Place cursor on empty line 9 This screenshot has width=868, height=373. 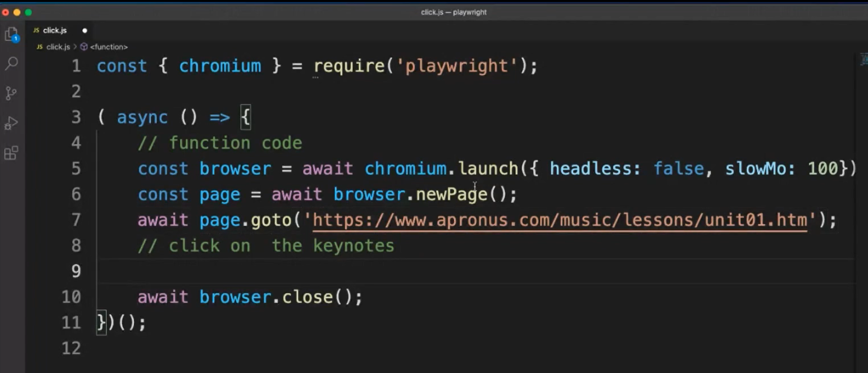(x=475, y=271)
